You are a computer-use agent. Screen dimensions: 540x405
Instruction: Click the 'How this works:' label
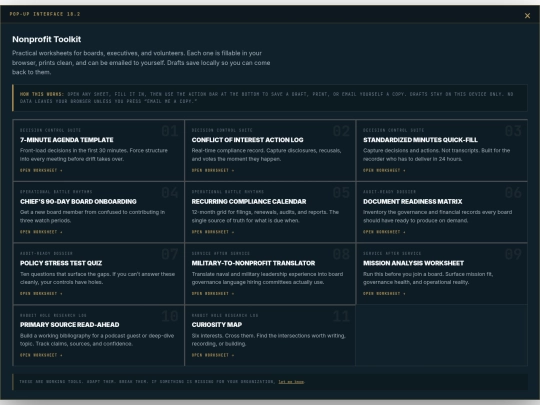[42, 94]
